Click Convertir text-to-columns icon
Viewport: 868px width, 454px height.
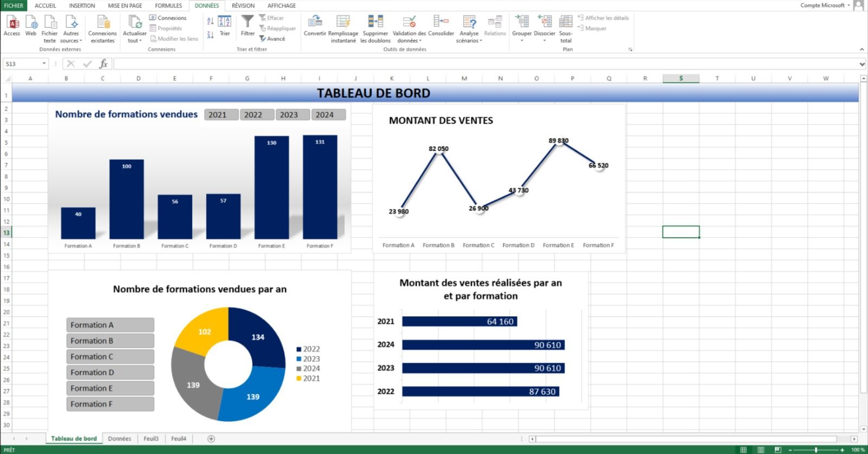[315, 22]
